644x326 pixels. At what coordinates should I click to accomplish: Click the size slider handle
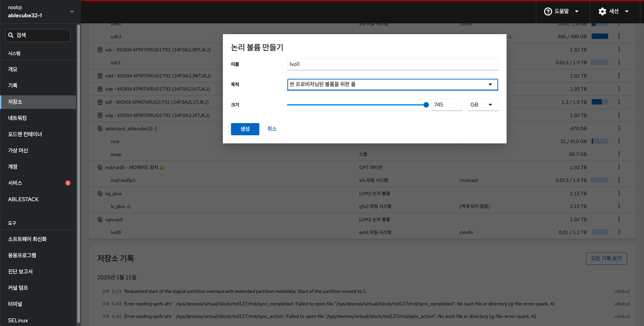pos(426,105)
